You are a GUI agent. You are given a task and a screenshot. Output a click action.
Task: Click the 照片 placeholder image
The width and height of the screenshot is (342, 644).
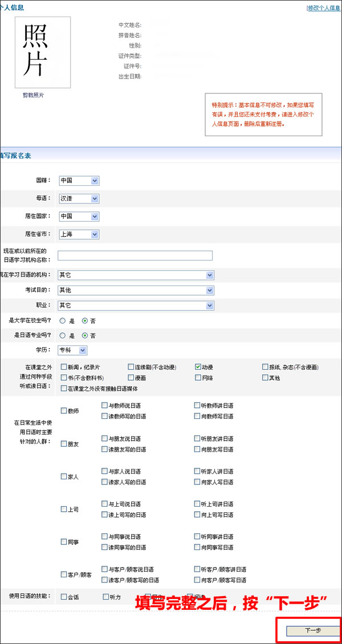coord(43,52)
